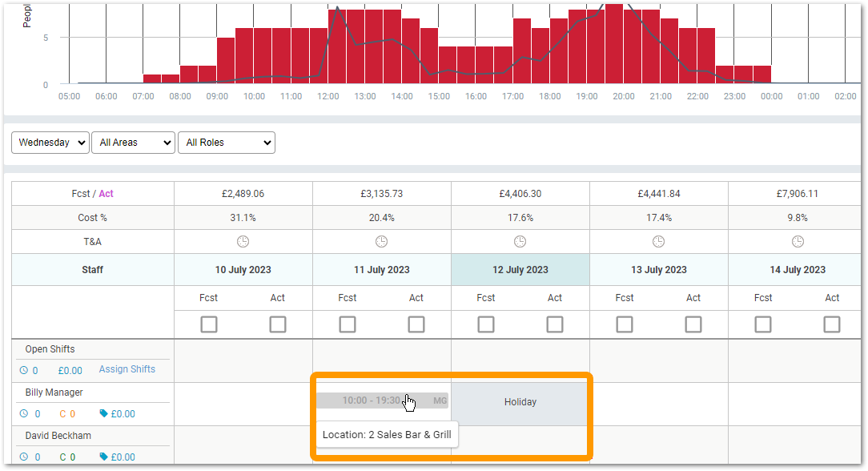The height and width of the screenshot is (471, 868).
Task: Click David Beckham's blue clock icon
Action: coord(24,456)
